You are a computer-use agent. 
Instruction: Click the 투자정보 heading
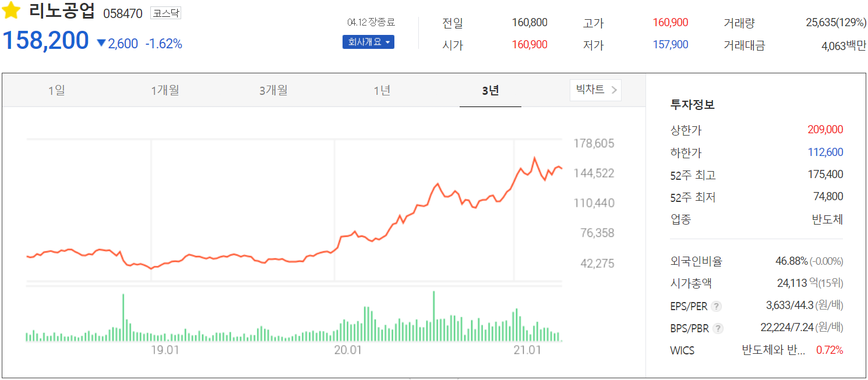[693, 105]
